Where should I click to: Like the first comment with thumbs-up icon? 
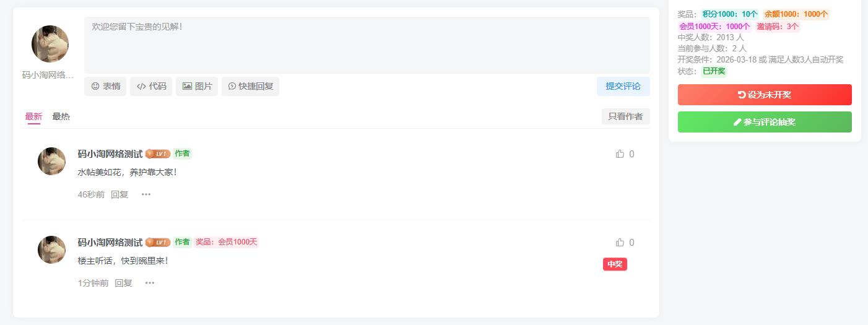[620, 154]
